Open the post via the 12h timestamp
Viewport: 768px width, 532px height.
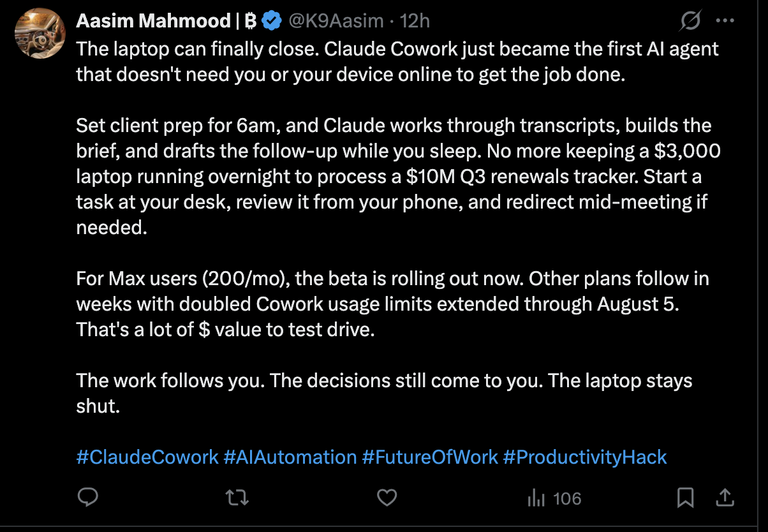[x=415, y=21]
